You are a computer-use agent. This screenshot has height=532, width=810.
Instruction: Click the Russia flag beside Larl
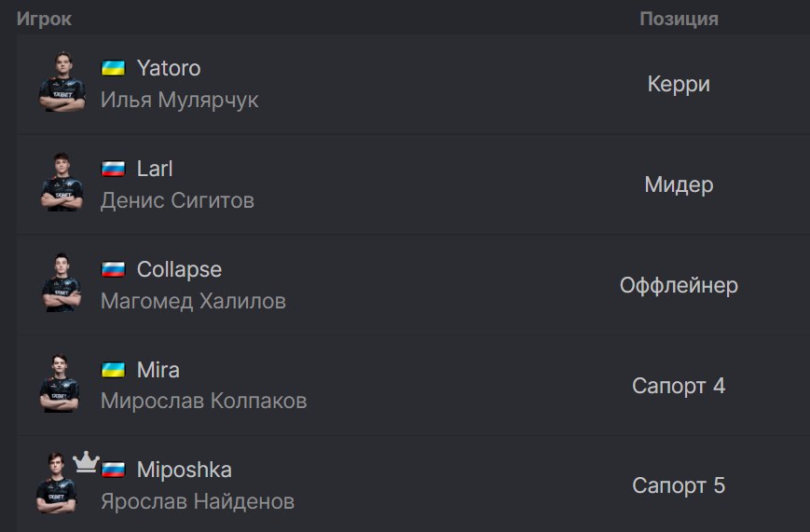tap(113, 169)
